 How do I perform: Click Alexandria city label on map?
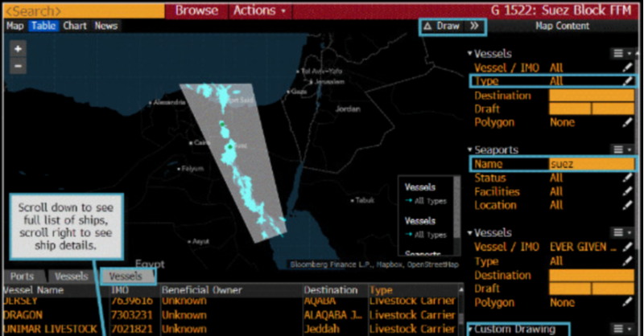tap(169, 103)
